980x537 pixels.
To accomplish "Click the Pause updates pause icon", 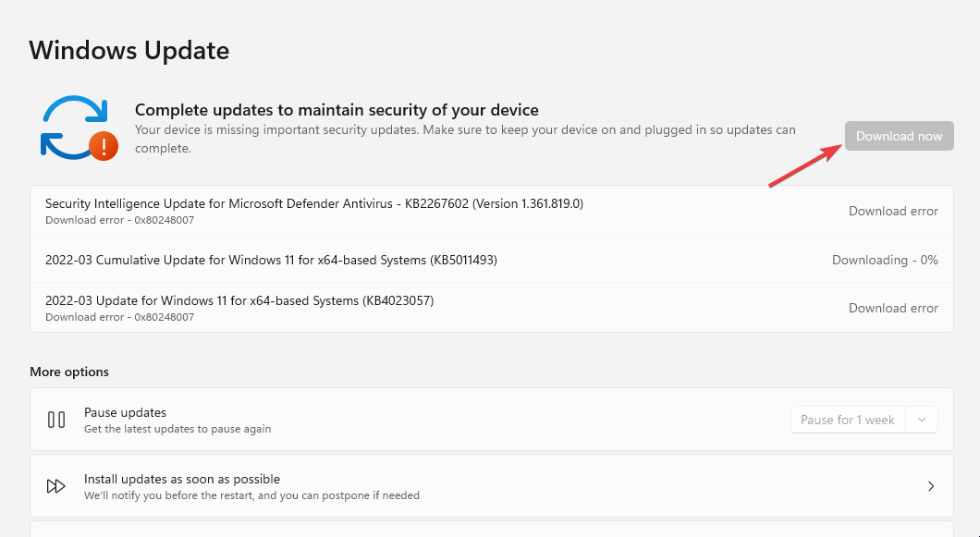I will click(55, 419).
